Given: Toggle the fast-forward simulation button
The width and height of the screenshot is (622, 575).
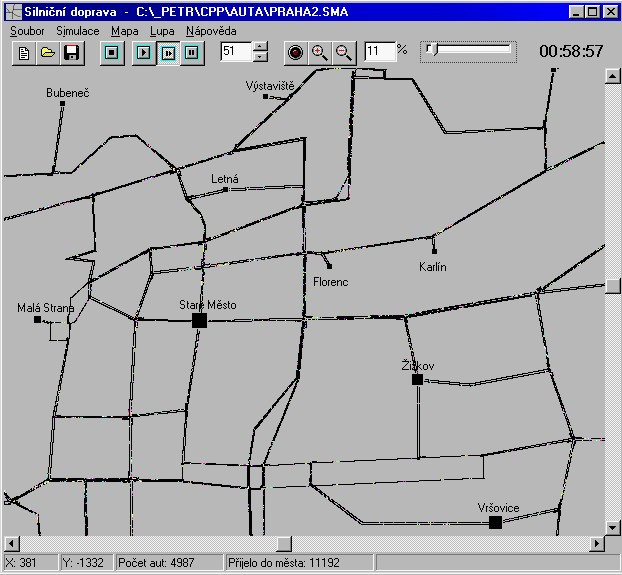Looking at the screenshot, I should tap(168, 53).
